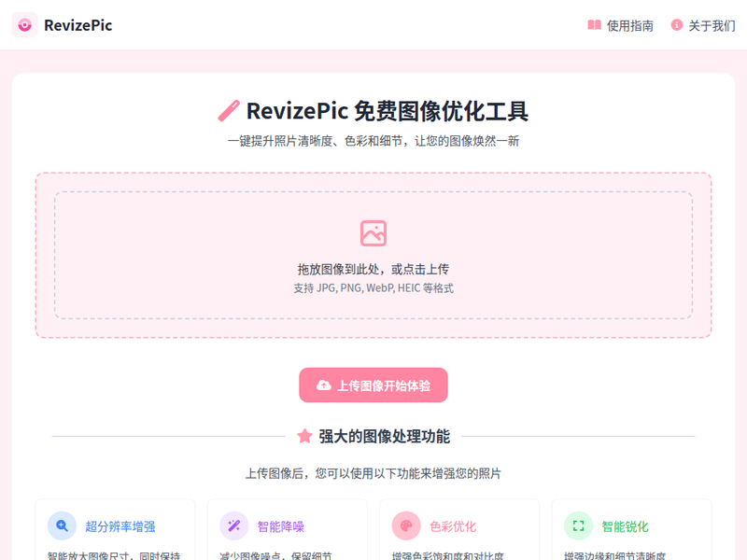Click the 强大的图像处理功能 section heading
Image resolution: width=747 pixels, height=560 pixels.
(x=385, y=436)
